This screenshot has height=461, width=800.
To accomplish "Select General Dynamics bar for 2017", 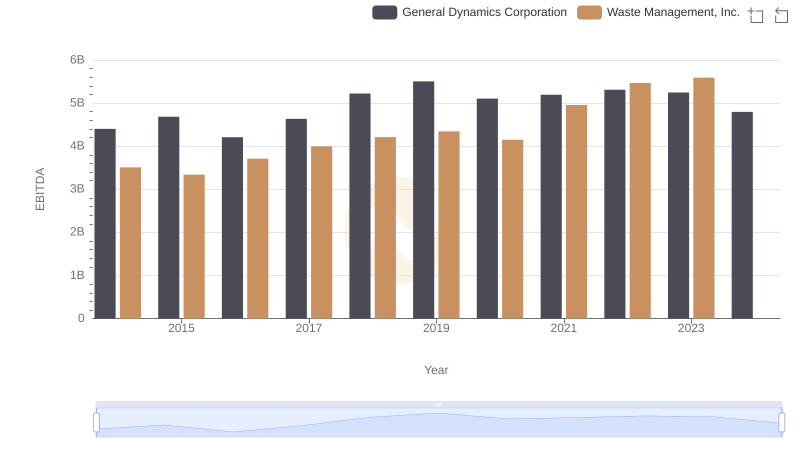I will 296,219.
